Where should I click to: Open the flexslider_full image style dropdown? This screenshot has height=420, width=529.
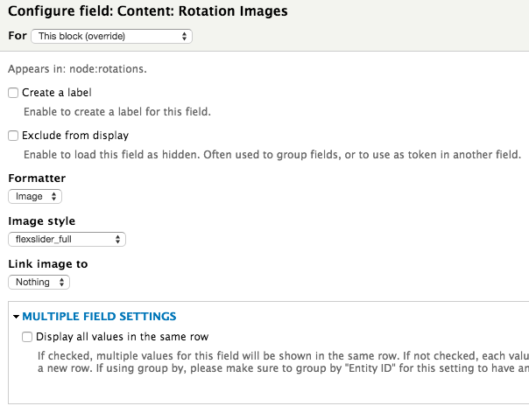(67, 239)
